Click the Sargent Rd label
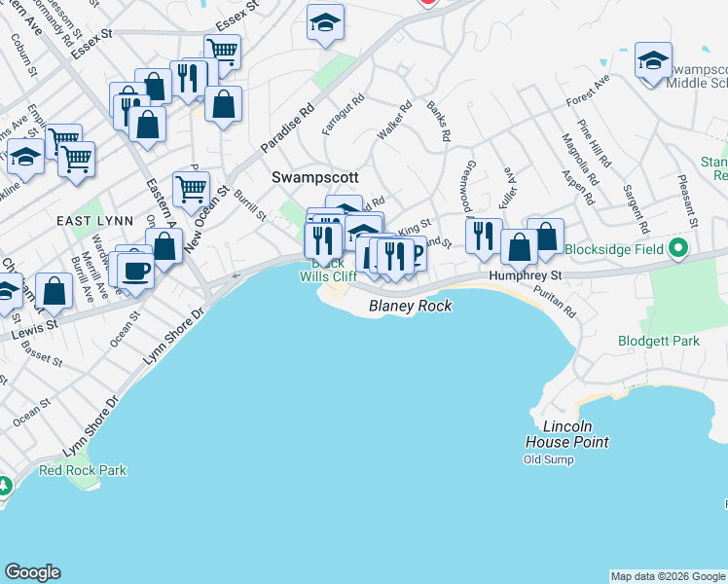Viewport: 728px width, 584px height. coord(636,209)
